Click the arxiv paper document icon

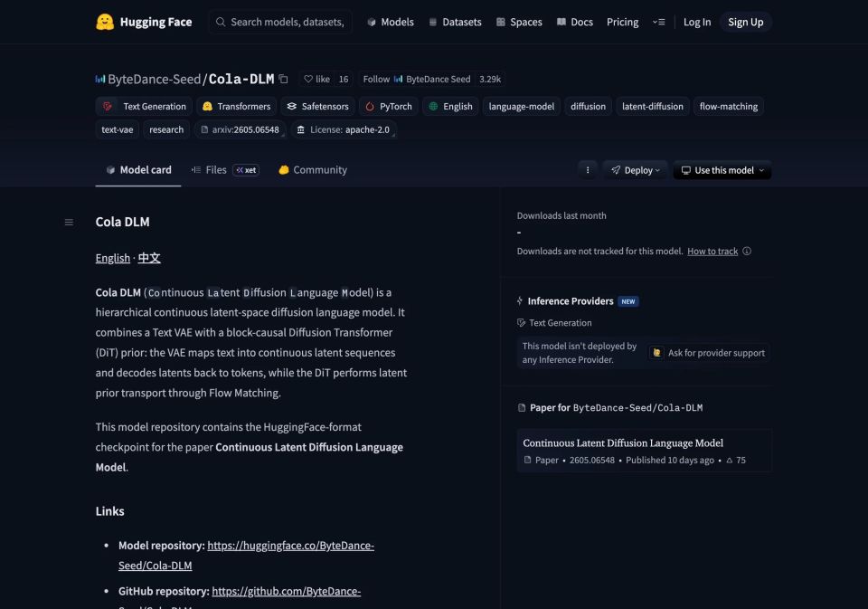pyautogui.click(x=204, y=129)
